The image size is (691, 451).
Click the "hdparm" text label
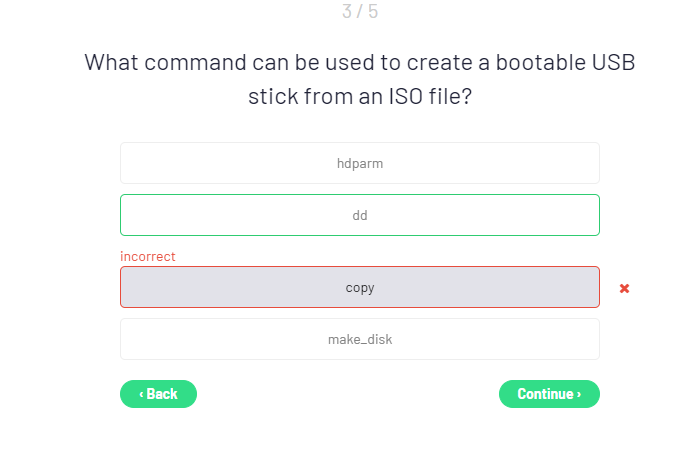(x=360, y=163)
